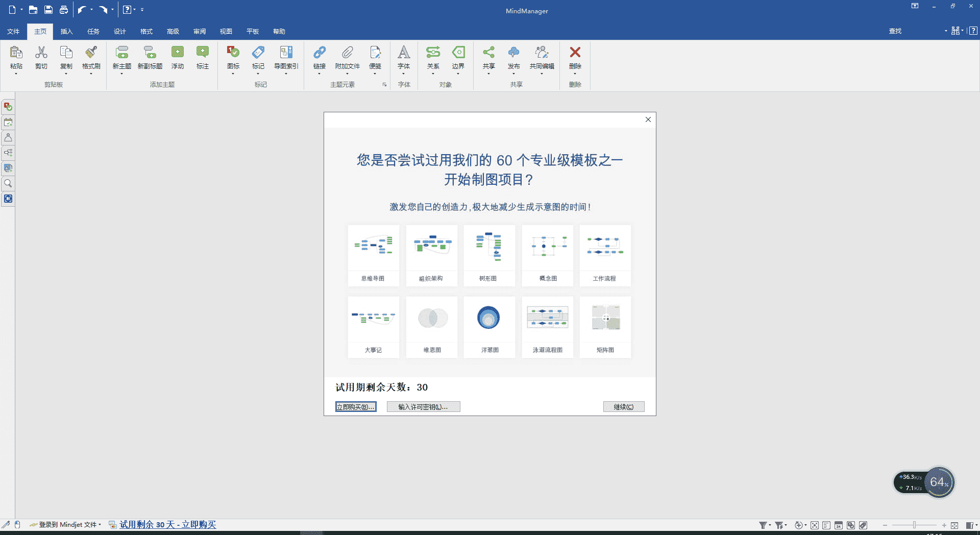
Task: Fit the map to the window in the status bar
Action: point(954,525)
